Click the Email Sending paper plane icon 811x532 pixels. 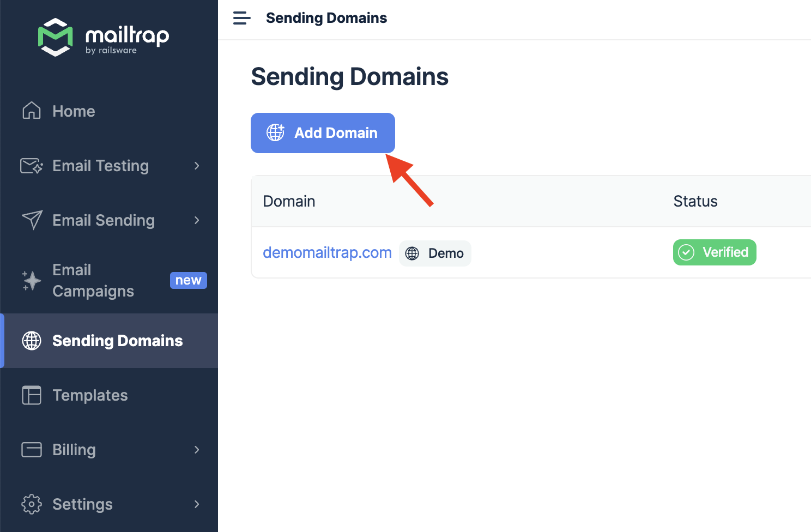click(x=31, y=220)
